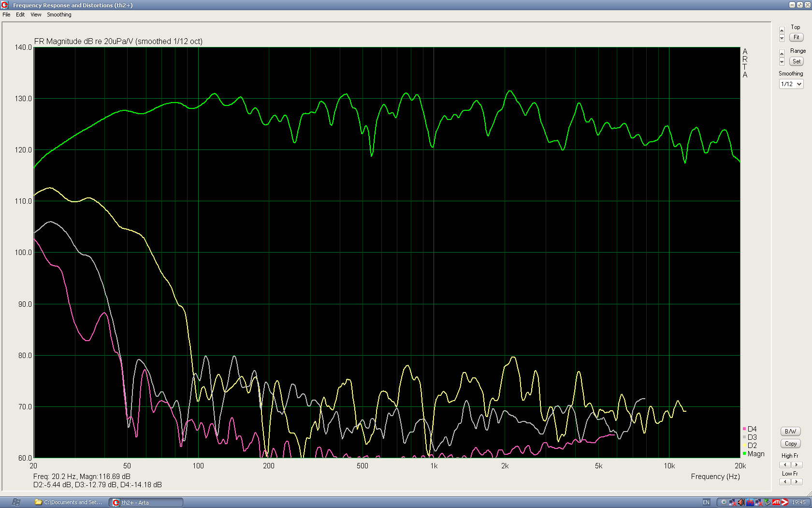This screenshot has width=812, height=508.
Task: Click the 'Freq: 20.2 Hz, Magn:116.69 dB' readout
Action: (82, 477)
